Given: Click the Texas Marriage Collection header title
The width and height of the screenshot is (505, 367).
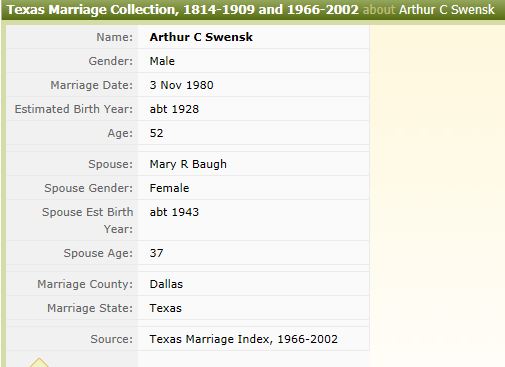Looking at the screenshot, I should 183,10.
